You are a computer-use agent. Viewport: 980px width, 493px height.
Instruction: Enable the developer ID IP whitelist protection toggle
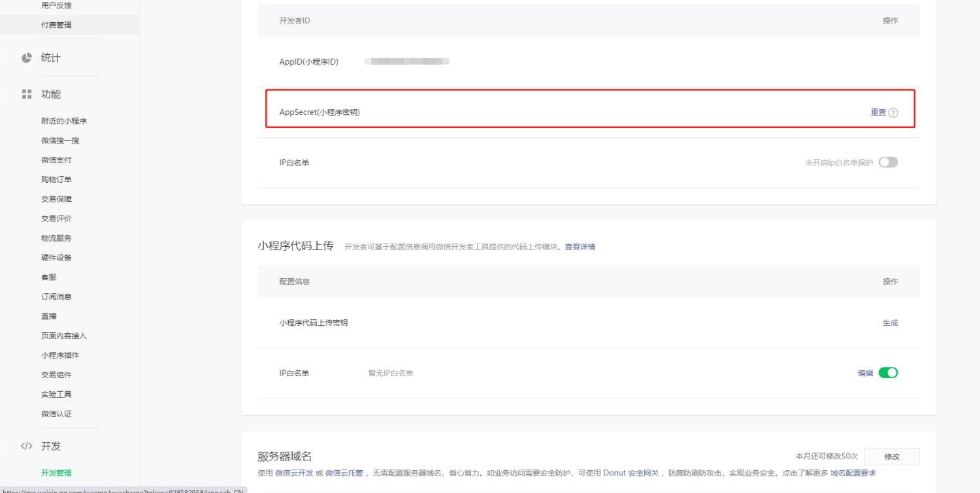(x=888, y=163)
